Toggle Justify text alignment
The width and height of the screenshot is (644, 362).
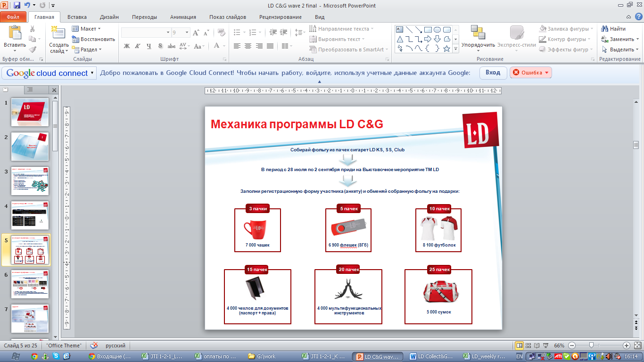[270, 46]
